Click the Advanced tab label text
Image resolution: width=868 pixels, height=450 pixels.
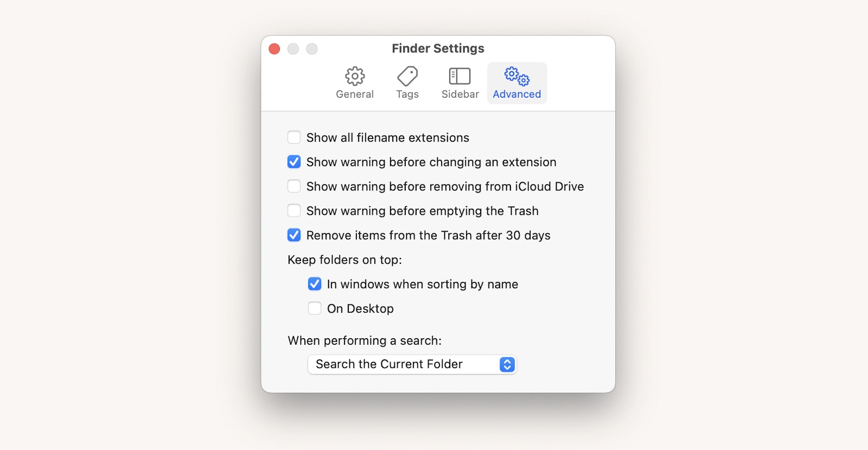coord(517,94)
